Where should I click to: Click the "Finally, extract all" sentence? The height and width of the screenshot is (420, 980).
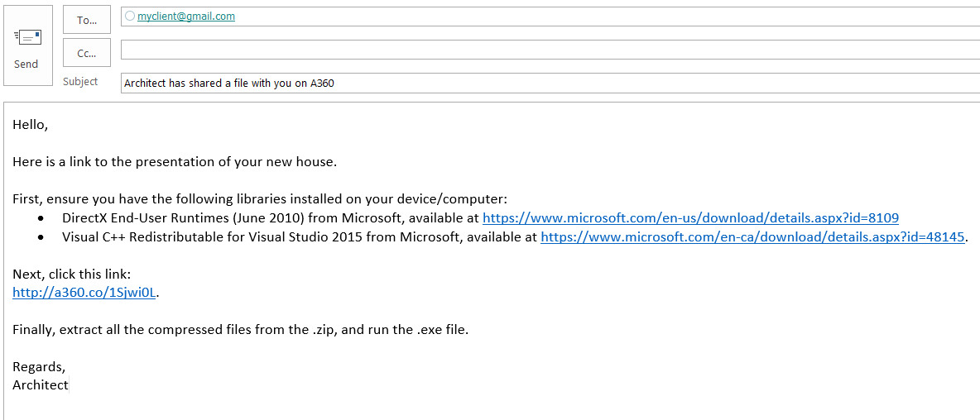[240, 330]
